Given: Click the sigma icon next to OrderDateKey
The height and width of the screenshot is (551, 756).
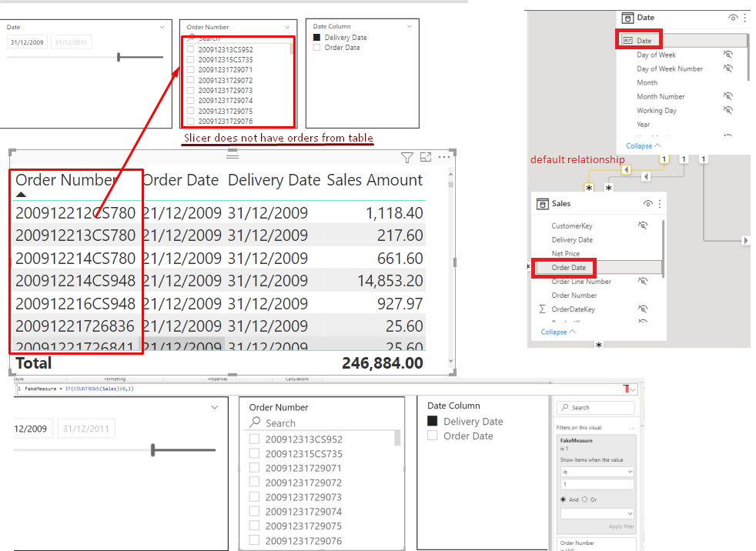Looking at the screenshot, I should (543, 309).
